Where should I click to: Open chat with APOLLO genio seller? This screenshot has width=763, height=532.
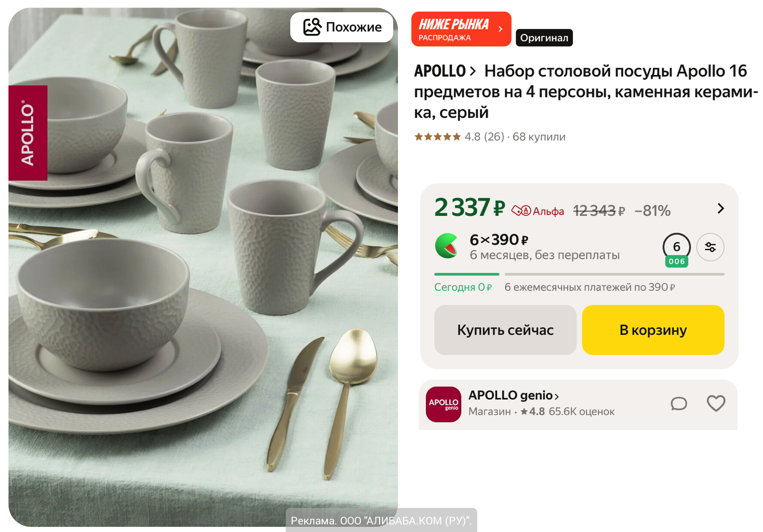coord(678,404)
